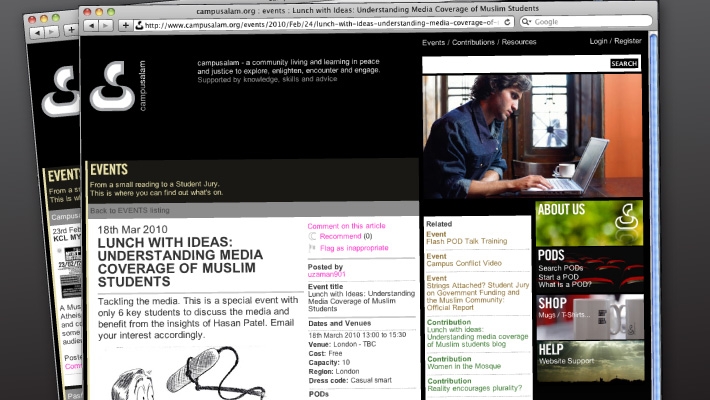Click the green zoom button of front window
Viewport: 710px width, 400px height.
111,12
